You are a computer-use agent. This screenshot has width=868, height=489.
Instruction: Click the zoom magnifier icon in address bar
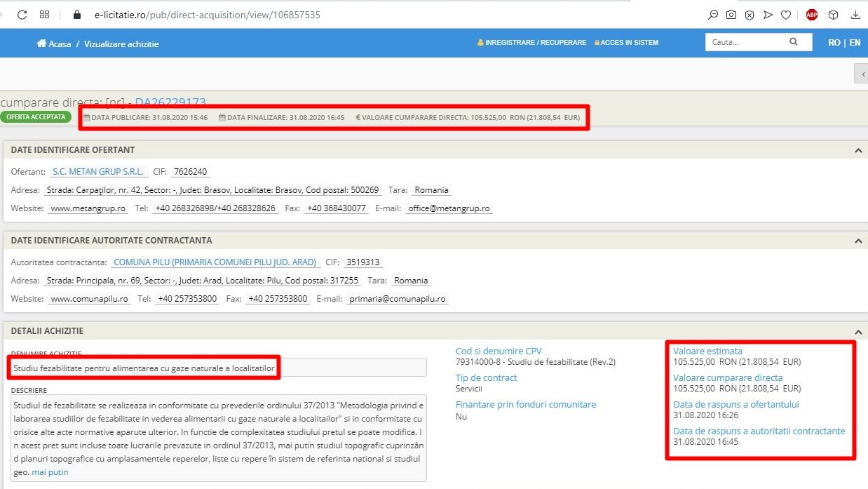pyautogui.click(x=713, y=14)
